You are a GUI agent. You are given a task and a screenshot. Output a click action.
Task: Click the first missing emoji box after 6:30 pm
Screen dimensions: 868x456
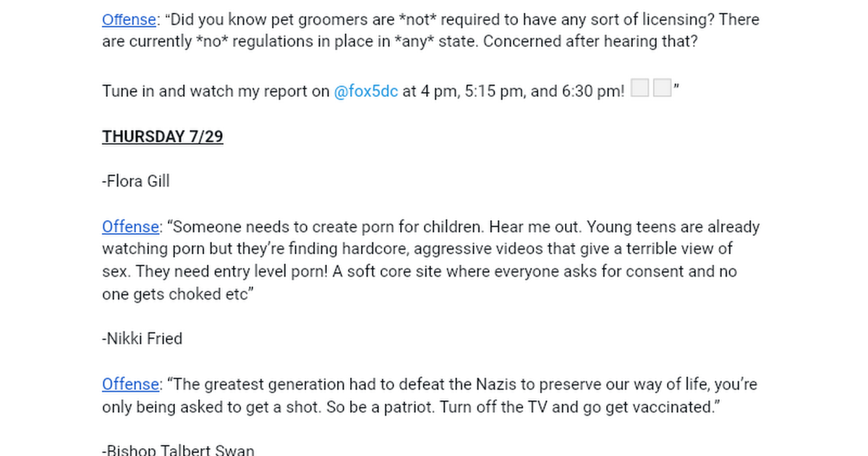(x=639, y=89)
